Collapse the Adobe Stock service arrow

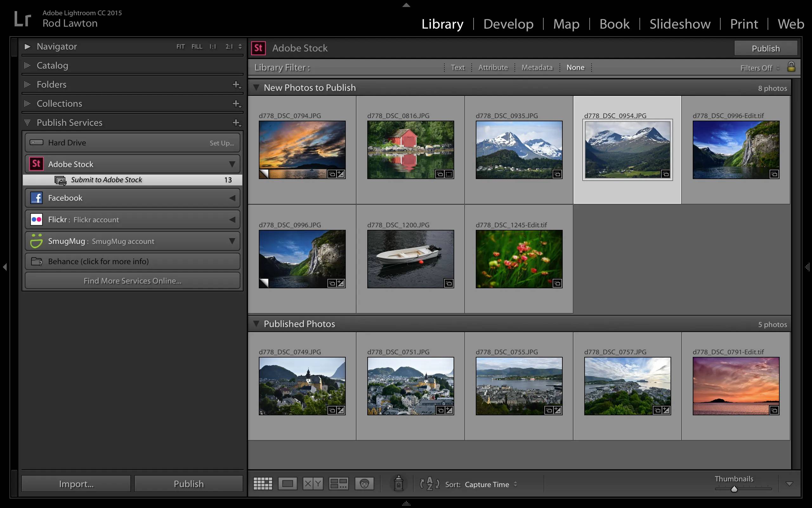click(232, 164)
